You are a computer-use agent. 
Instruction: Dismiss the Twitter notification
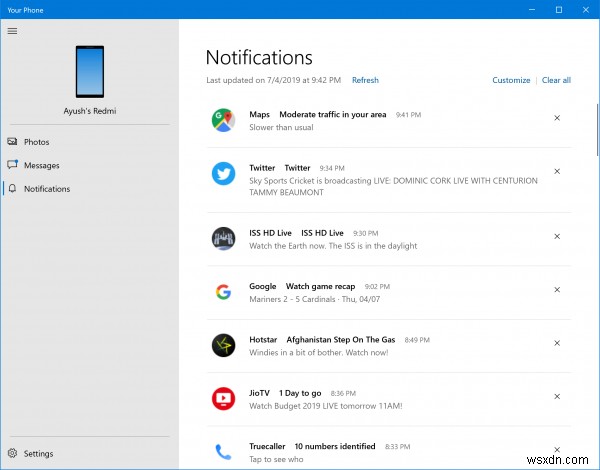(x=557, y=171)
